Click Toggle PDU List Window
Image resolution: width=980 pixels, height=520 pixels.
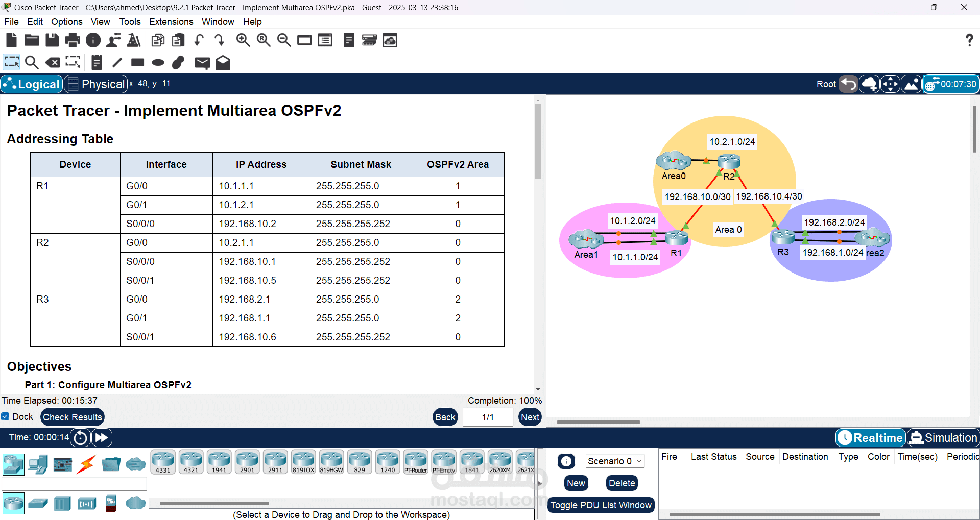601,505
